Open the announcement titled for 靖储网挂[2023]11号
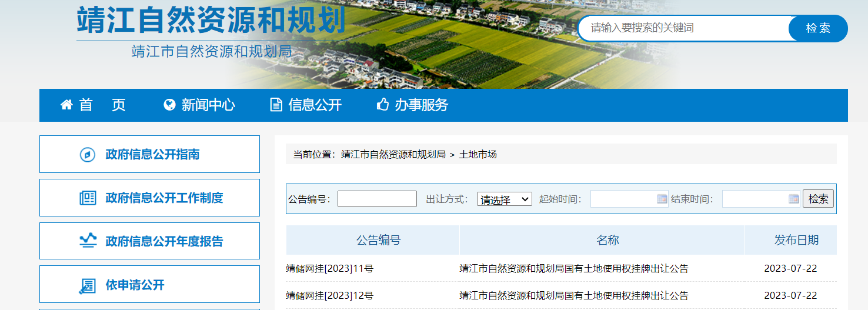 [574, 269]
